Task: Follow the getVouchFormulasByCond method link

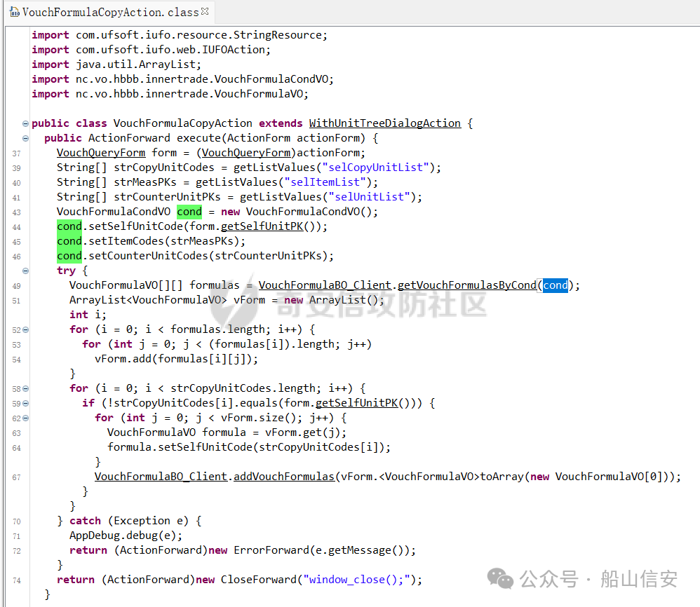Action: [468, 285]
